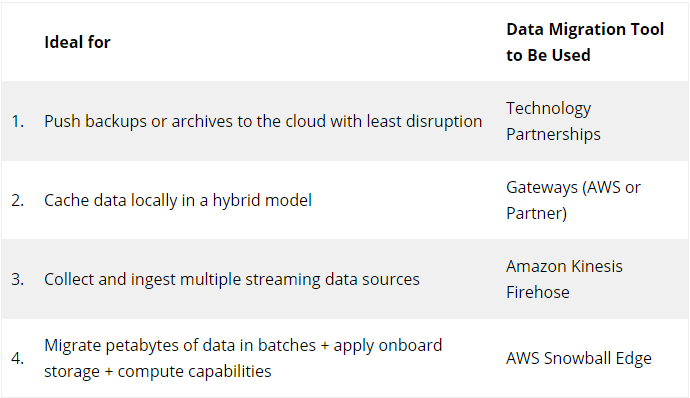Select row number 3 cell
The height and width of the screenshot is (398, 690).
18,279
